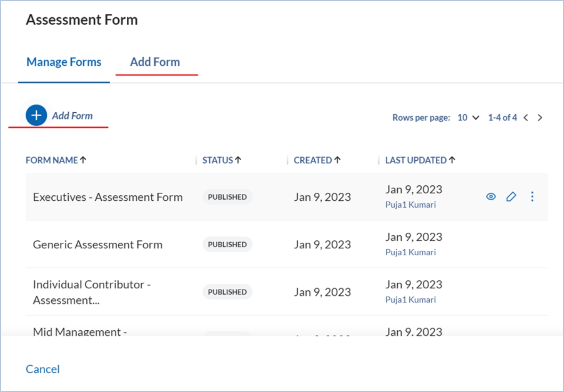This screenshot has width=564, height=392.
Task: Go to the next page with right chevron
Action: coord(540,118)
